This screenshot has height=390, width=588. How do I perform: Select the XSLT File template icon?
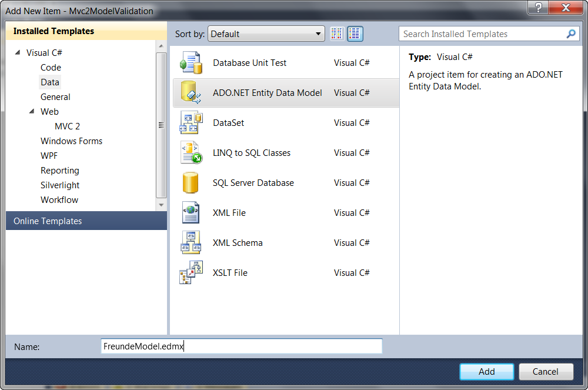(191, 273)
